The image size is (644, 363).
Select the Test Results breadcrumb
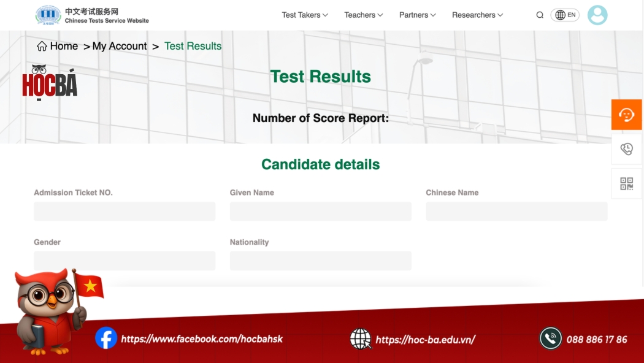(193, 47)
